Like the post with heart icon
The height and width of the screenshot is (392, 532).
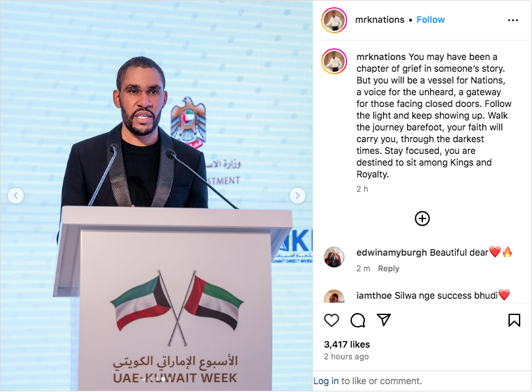(332, 320)
